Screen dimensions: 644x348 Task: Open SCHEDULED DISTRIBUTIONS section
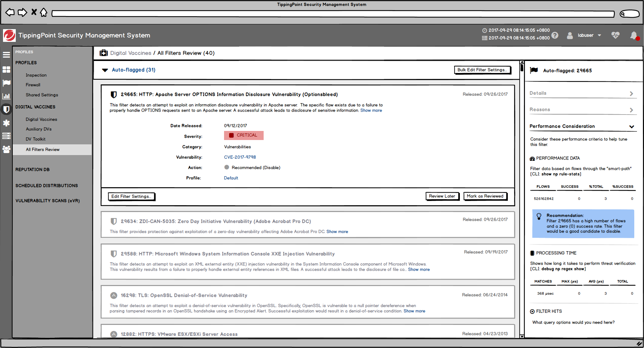click(x=47, y=186)
